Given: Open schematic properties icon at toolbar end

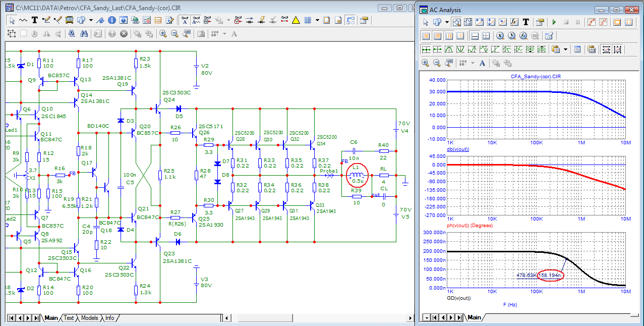Looking at the screenshot, I should (x=364, y=20).
